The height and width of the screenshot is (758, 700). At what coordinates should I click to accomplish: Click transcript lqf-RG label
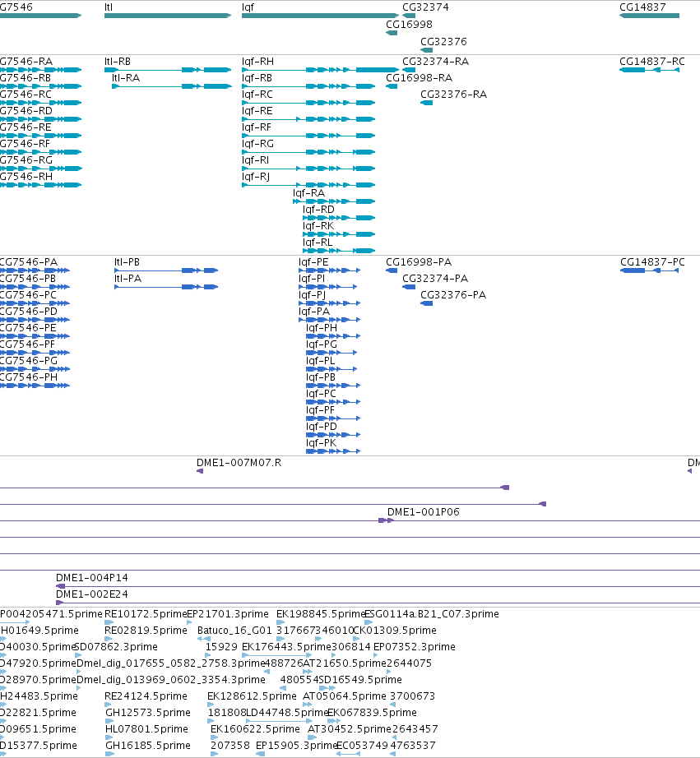click(257, 144)
